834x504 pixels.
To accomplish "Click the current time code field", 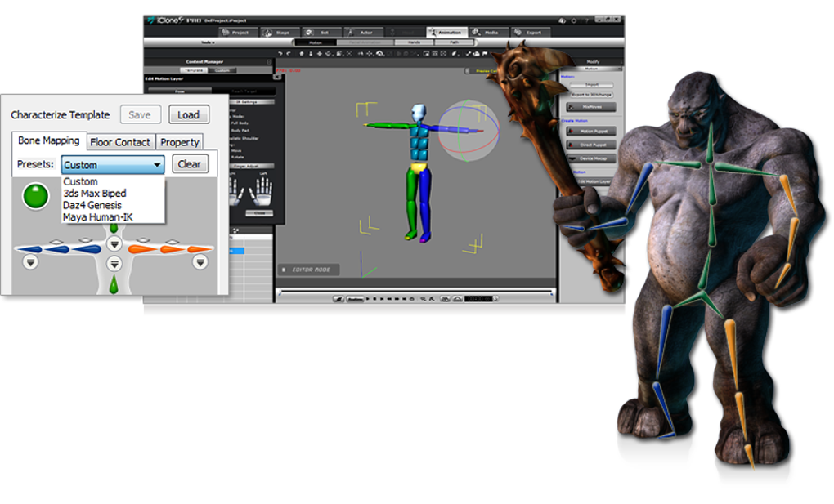I will tap(478, 299).
